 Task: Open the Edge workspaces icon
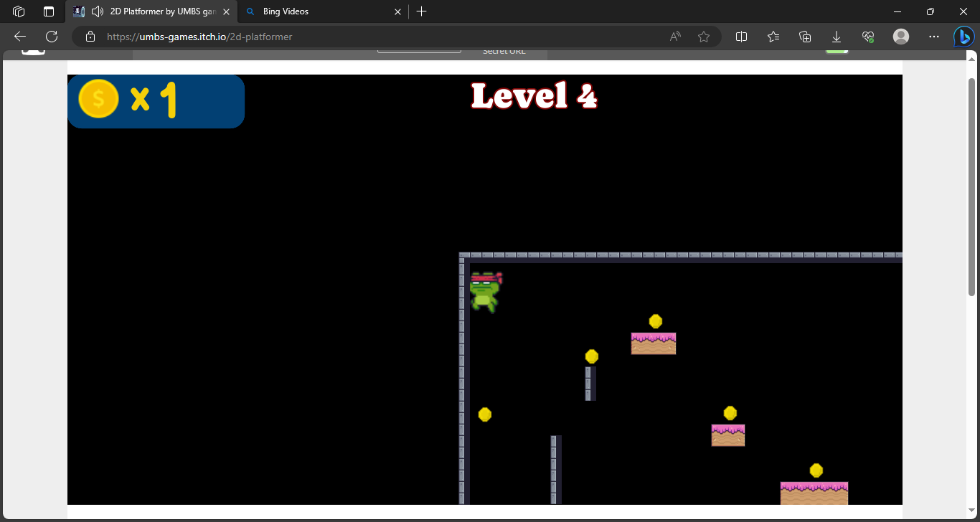click(x=19, y=11)
